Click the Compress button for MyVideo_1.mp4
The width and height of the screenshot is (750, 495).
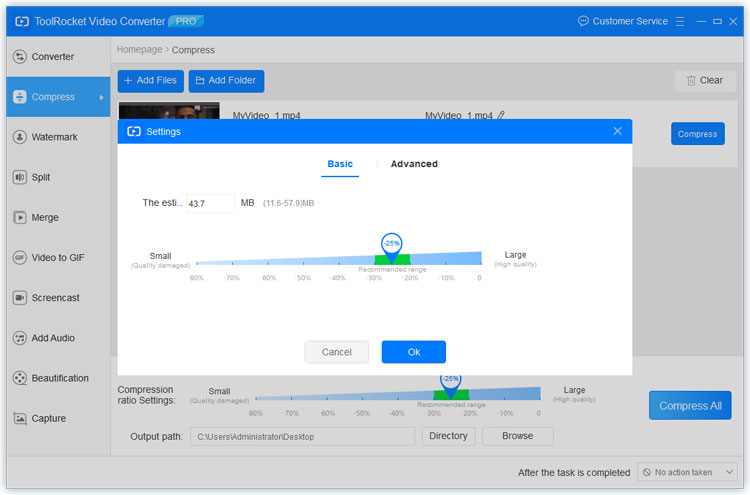pos(697,134)
